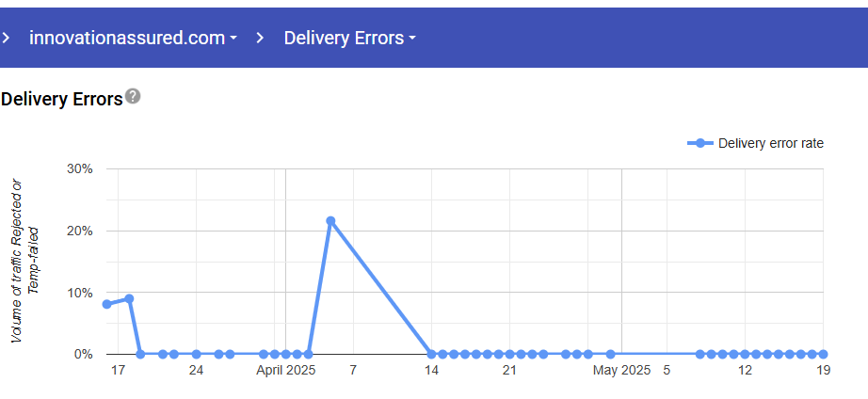868x399 pixels.
Task: Click the Delivery Errors page heading
Action: pos(62,99)
